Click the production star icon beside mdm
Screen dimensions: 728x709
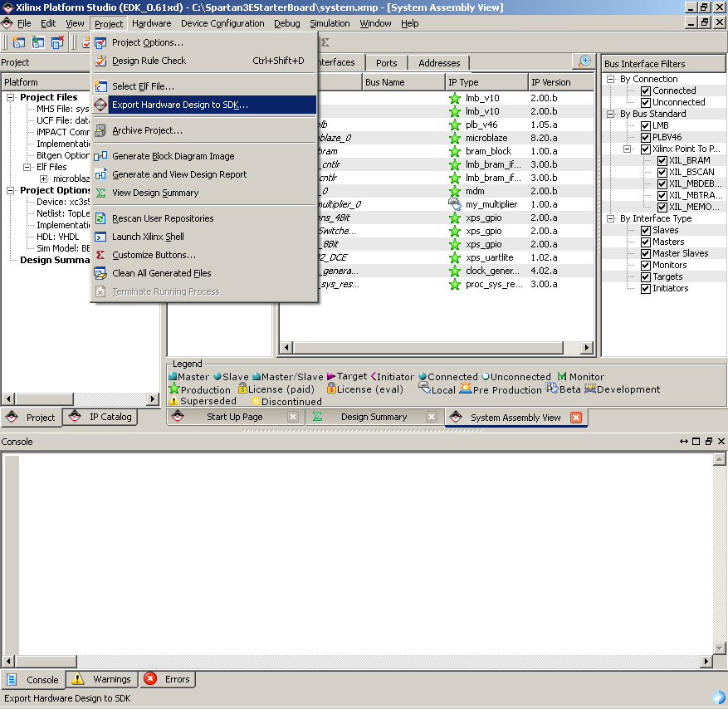pos(455,191)
